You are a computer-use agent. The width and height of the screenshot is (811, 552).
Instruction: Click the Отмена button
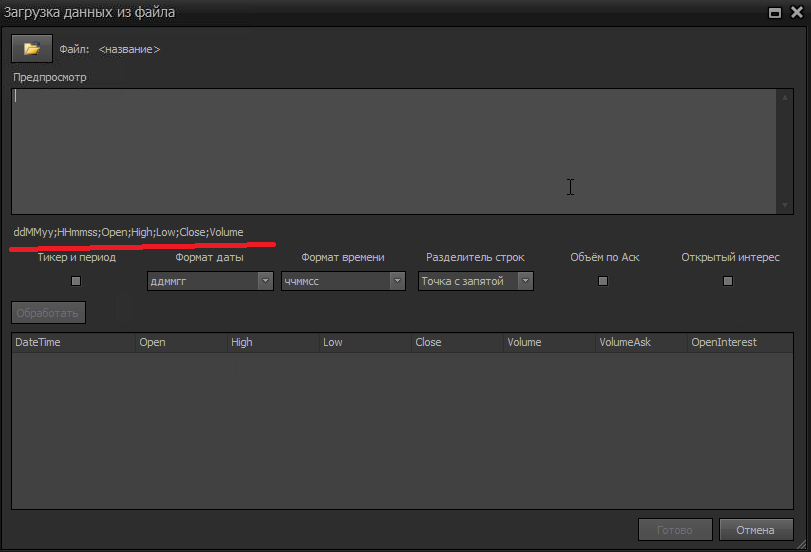(756, 529)
